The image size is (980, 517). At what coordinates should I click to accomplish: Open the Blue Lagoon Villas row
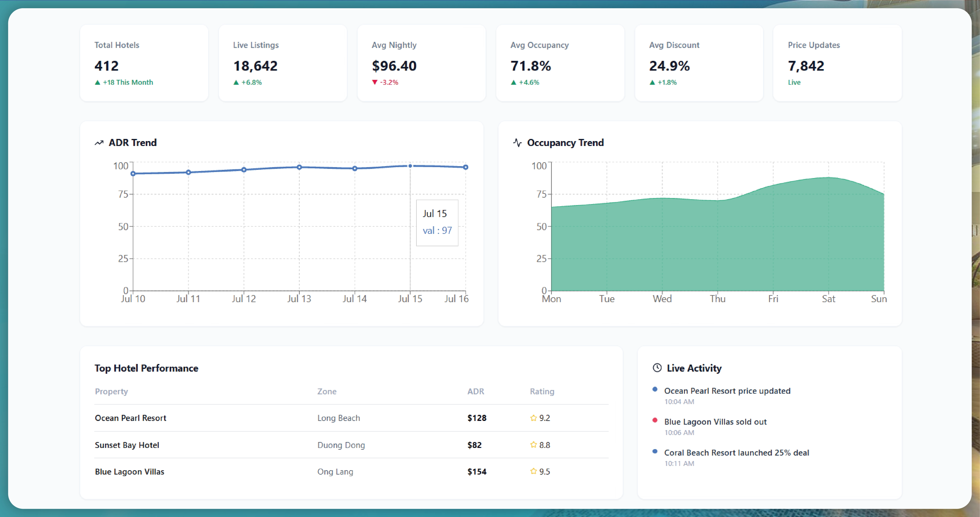point(352,471)
